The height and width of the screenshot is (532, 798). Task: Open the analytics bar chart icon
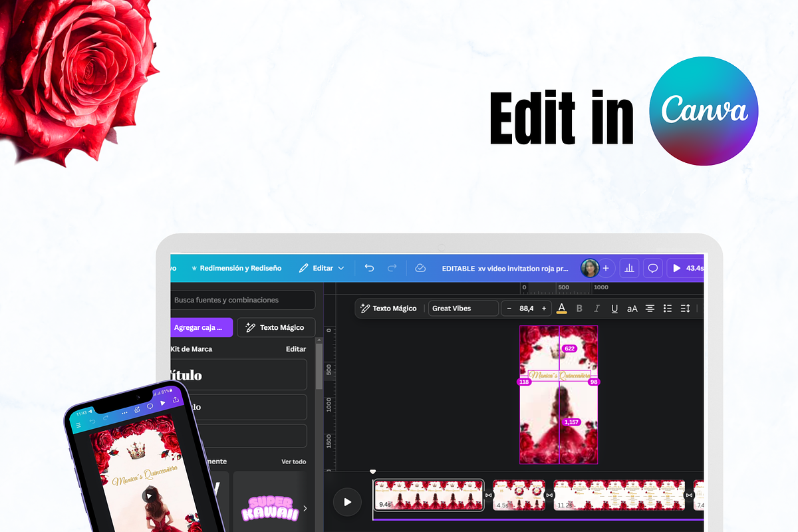[630, 268]
